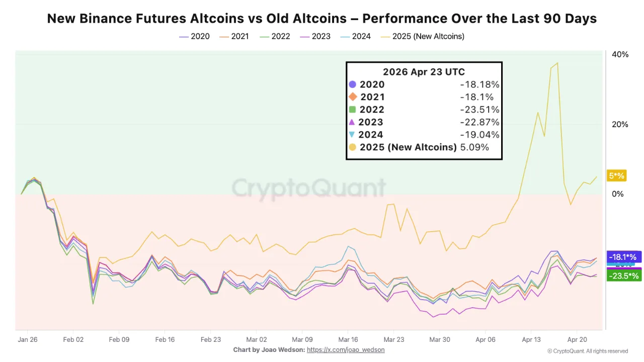Click the green -23.5% value tag
The image size is (644, 362).
pyautogui.click(x=624, y=276)
